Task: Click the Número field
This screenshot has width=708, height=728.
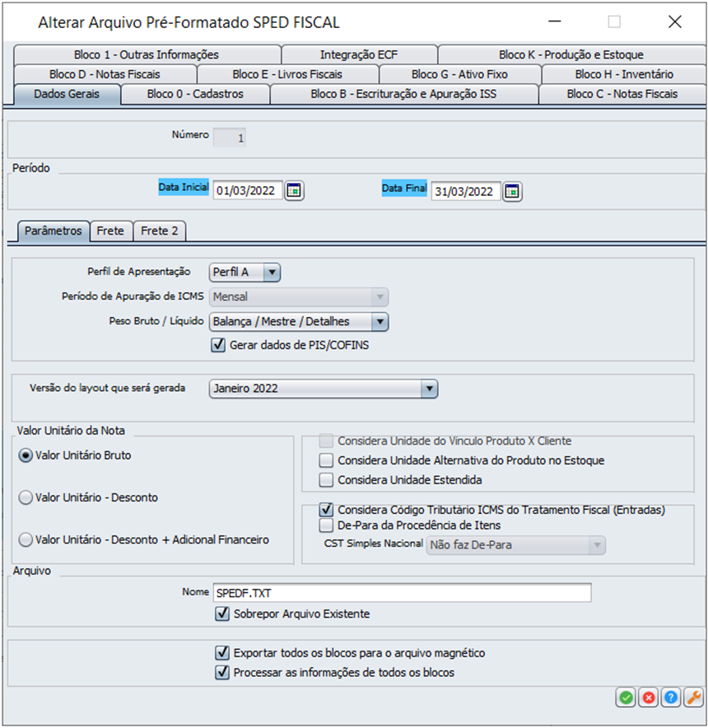Action: 230,138
